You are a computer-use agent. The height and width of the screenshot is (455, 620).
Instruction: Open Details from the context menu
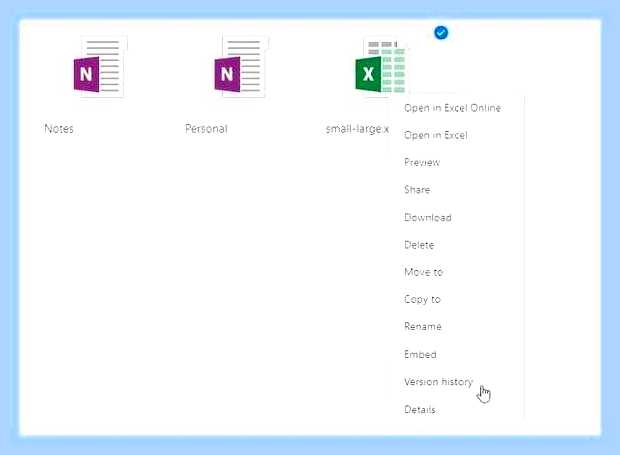(x=420, y=410)
